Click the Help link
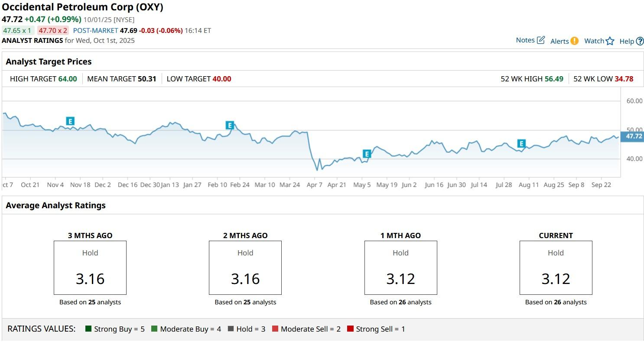This screenshot has height=342, width=644. [626, 41]
